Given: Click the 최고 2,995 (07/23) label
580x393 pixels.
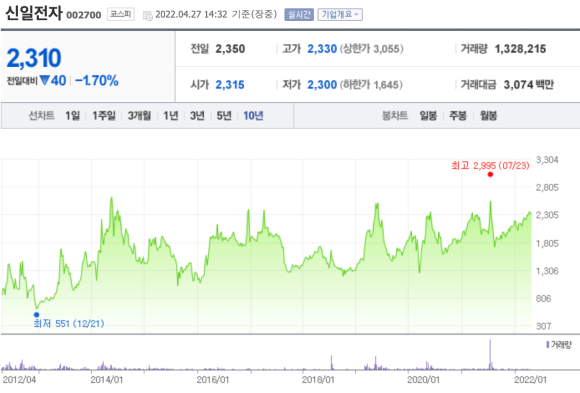Looking at the screenshot, I should click(x=490, y=165).
